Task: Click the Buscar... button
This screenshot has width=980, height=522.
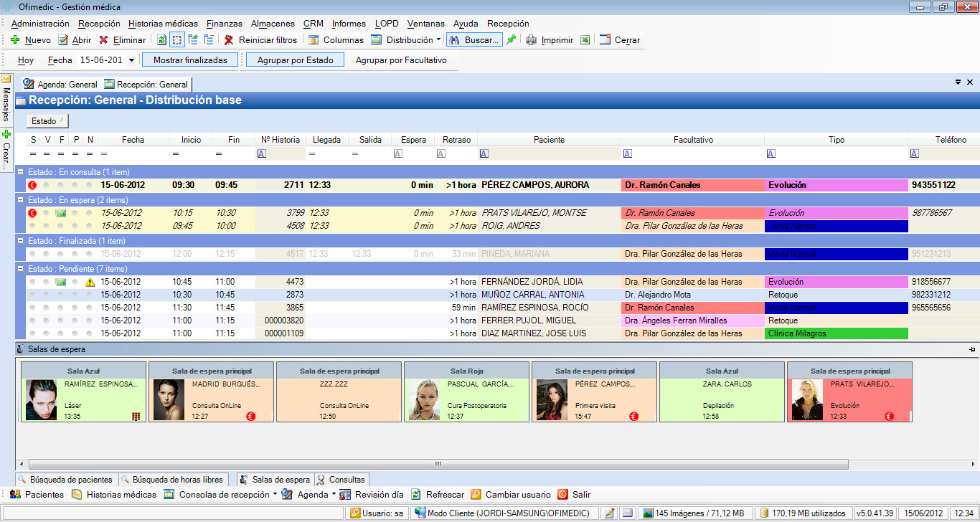Action: pos(474,40)
